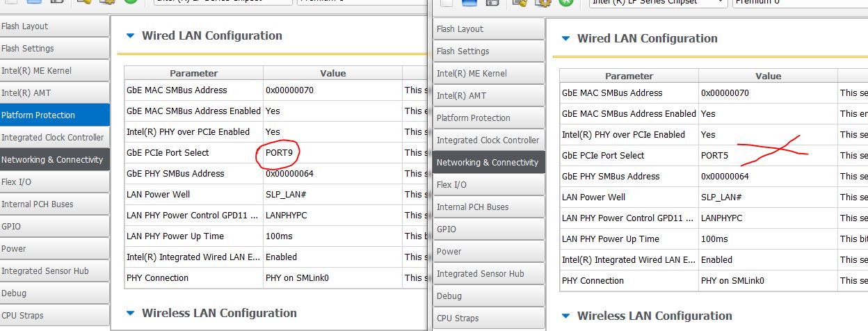The height and width of the screenshot is (331, 868).
Task: Select CPU Straps tab in left window
Action: [54, 315]
